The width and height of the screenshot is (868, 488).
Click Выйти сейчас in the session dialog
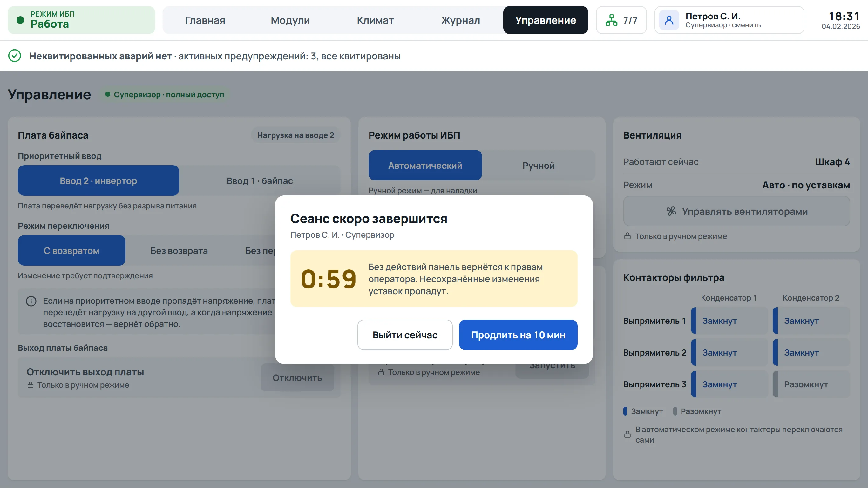[405, 335]
